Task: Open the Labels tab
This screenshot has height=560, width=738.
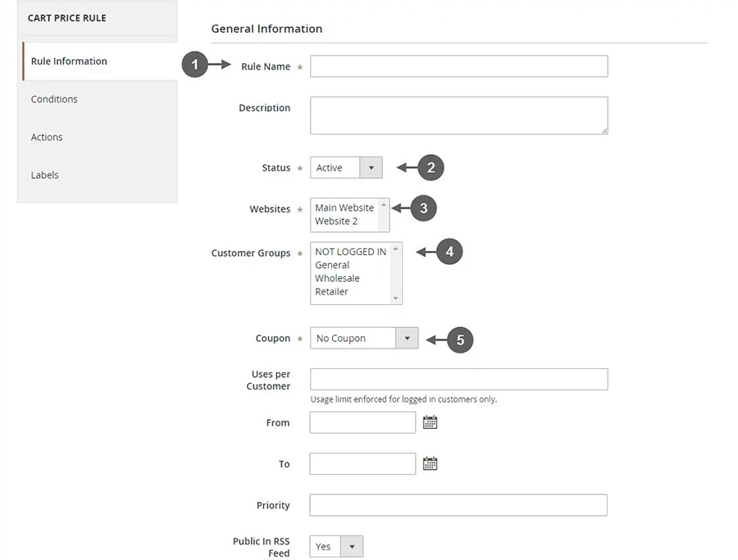Action: click(x=45, y=175)
